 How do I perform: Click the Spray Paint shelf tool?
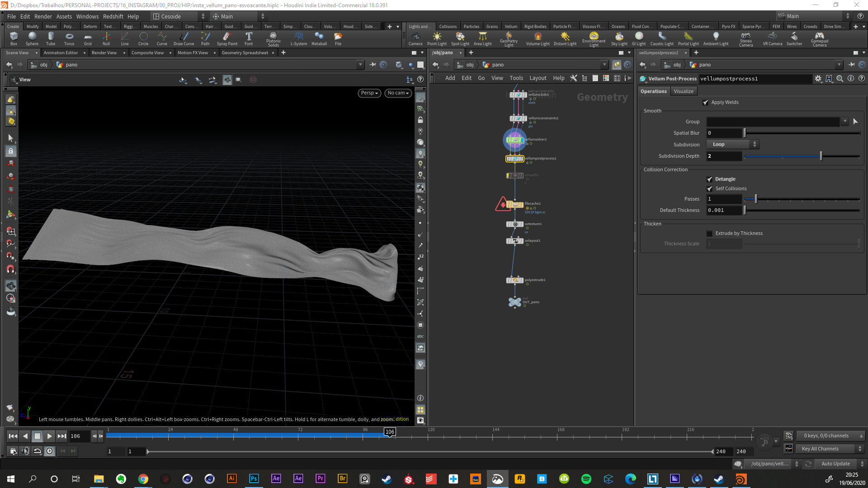tap(227, 38)
